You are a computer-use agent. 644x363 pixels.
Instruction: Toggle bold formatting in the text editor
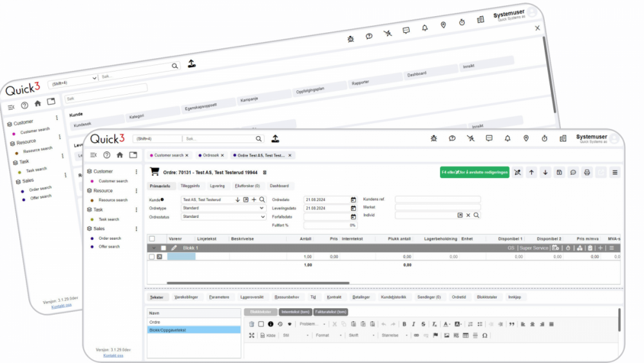click(x=404, y=324)
